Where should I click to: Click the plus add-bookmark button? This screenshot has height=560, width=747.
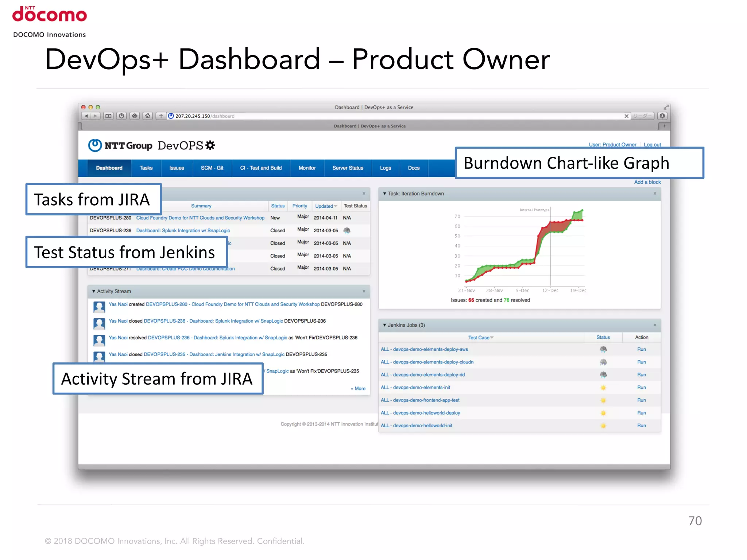pyautogui.click(x=161, y=116)
